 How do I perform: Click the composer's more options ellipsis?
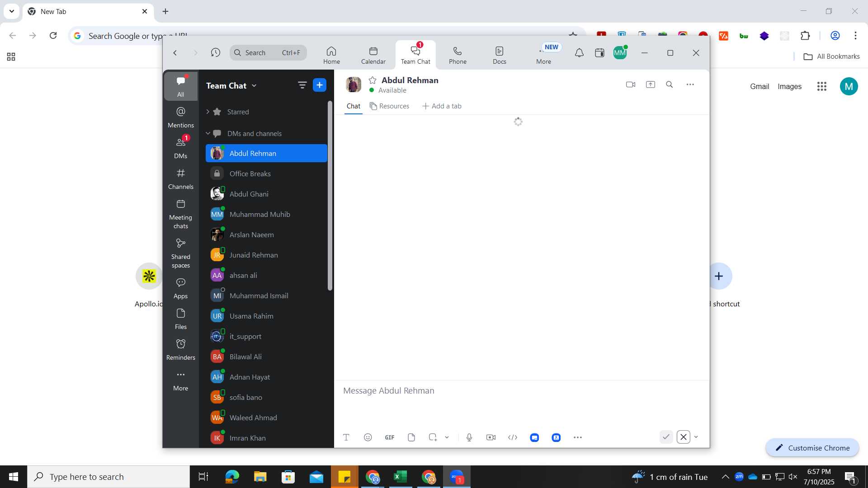coord(577,437)
